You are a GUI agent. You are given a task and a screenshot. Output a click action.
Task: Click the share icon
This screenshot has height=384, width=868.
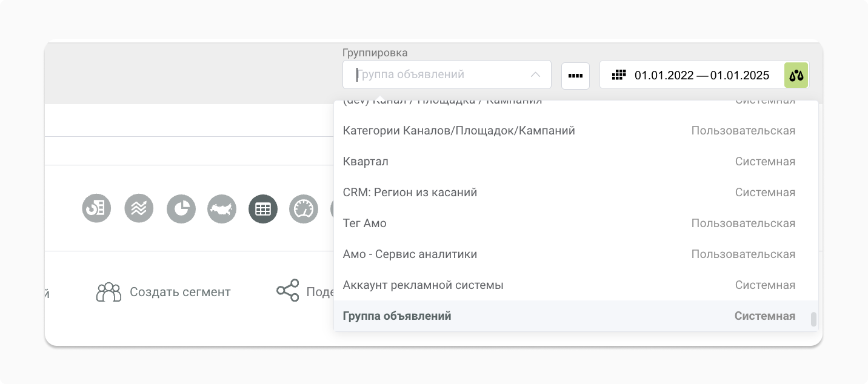point(288,291)
